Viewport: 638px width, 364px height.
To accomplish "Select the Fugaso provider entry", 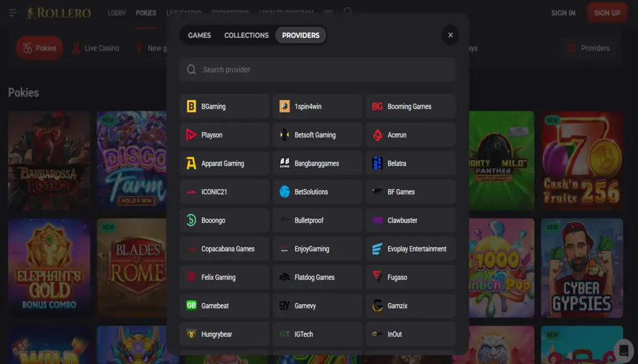I will click(411, 278).
